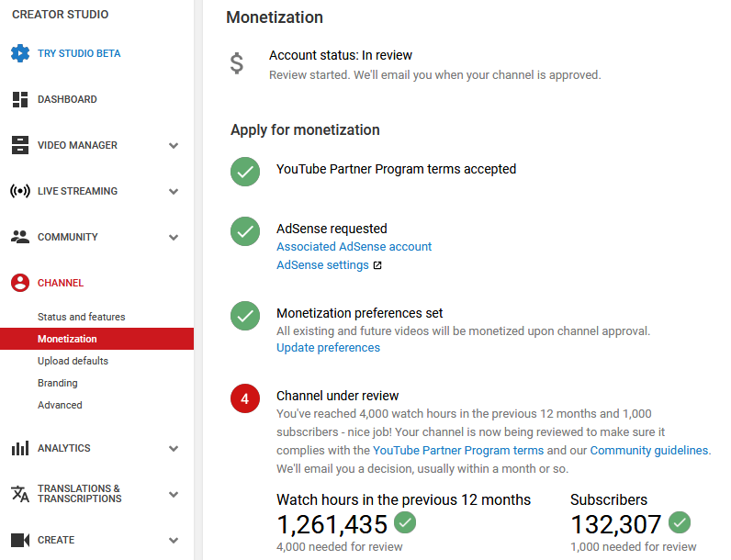Click the red Channel person icon
Screen dimensions: 731x560
point(20,283)
